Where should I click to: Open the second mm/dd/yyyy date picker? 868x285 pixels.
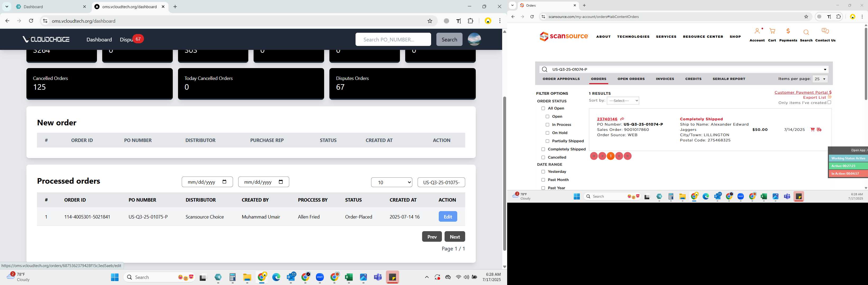click(x=281, y=182)
